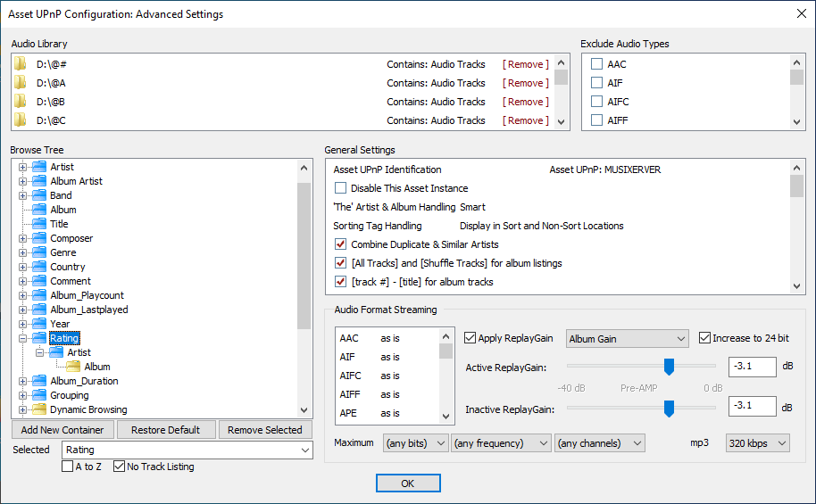Click the Genre folder icon in Browse Tree

(39, 252)
